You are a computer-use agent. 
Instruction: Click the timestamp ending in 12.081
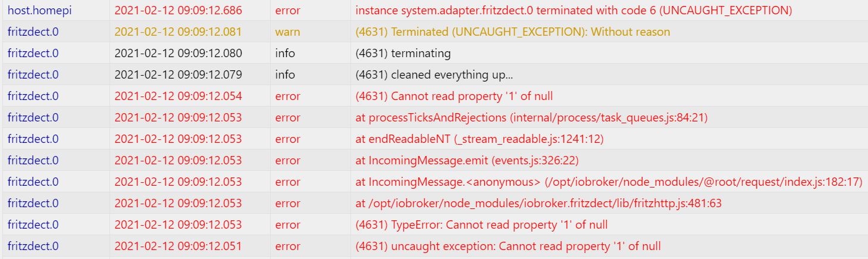pyautogui.click(x=178, y=32)
